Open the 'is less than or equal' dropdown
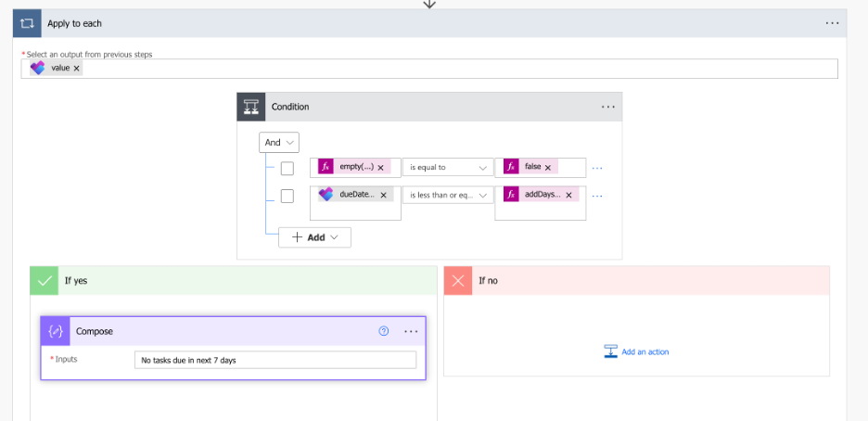Image resolution: width=868 pixels, height=421 pixels. (448, 195)
